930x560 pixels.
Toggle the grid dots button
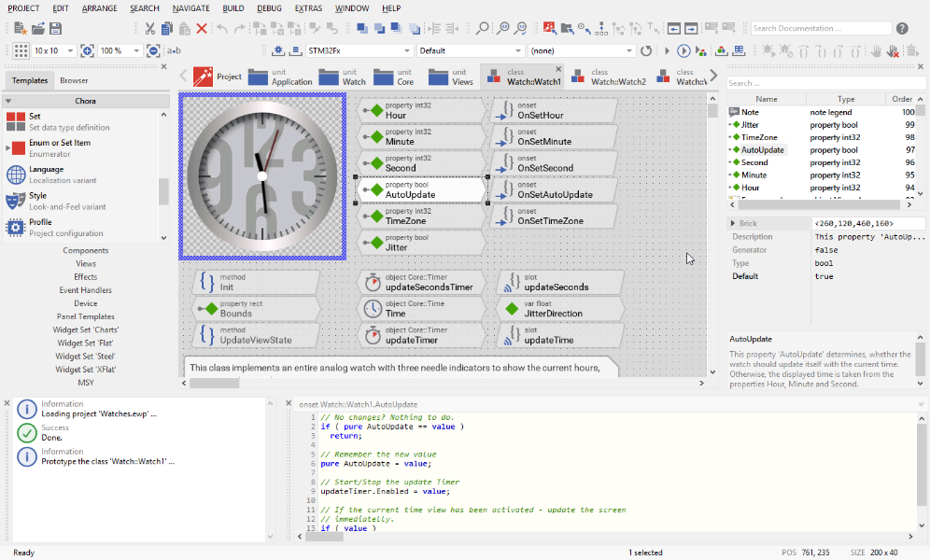tap(20, 50)
